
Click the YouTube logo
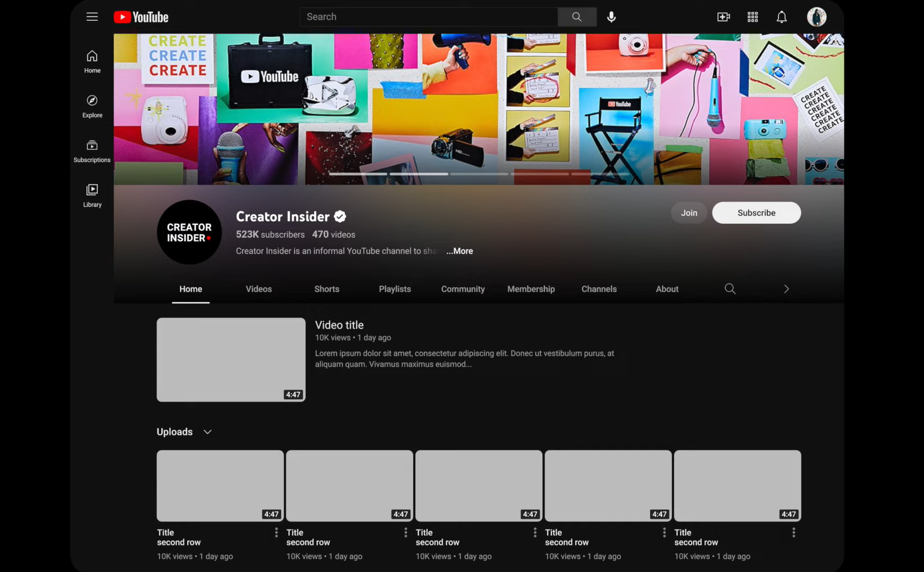tap(141, 17)
